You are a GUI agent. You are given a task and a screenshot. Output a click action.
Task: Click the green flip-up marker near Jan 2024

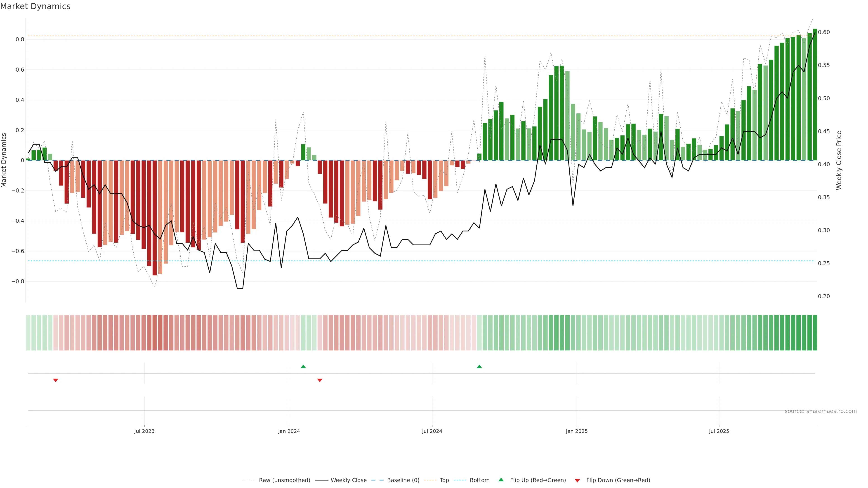[303, 366]
